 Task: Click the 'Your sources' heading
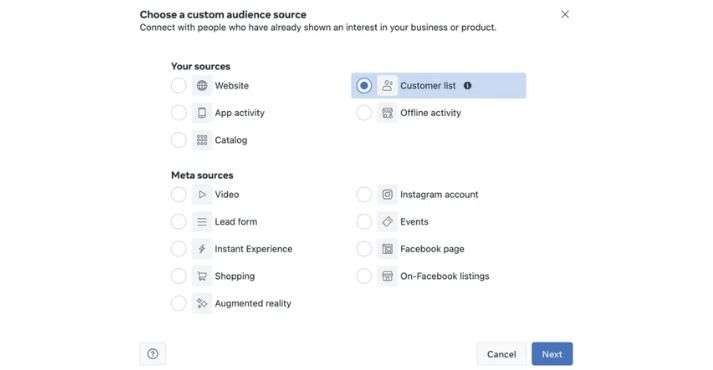(201, 66)
